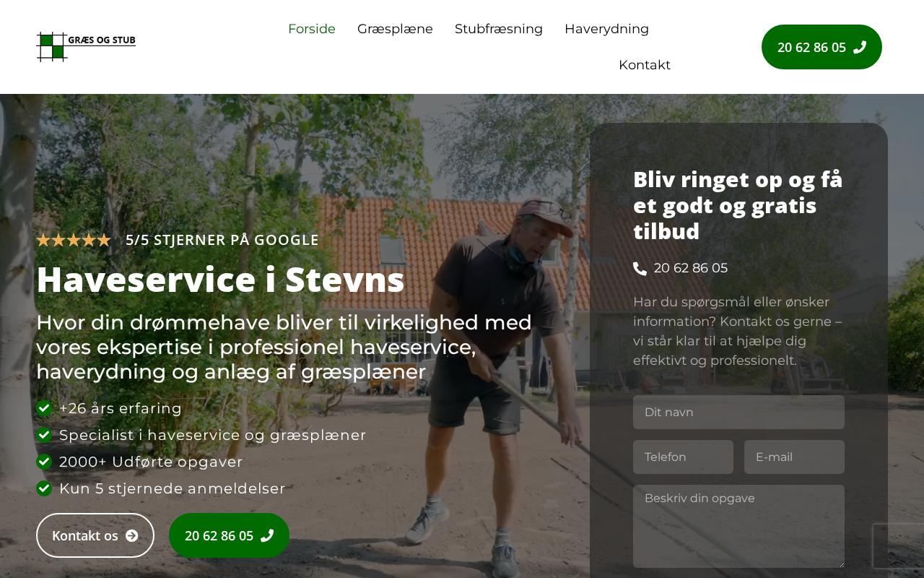Click the phone icon on green hero button
This screenshot has width=924, height=578.
(267, 535)
